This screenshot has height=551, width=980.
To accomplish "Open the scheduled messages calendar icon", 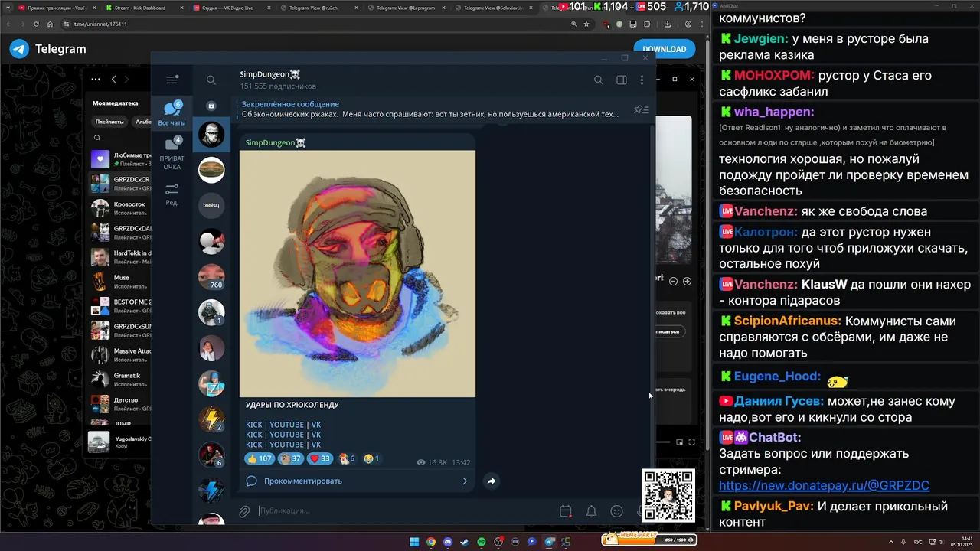I will [x=566, y=511].
